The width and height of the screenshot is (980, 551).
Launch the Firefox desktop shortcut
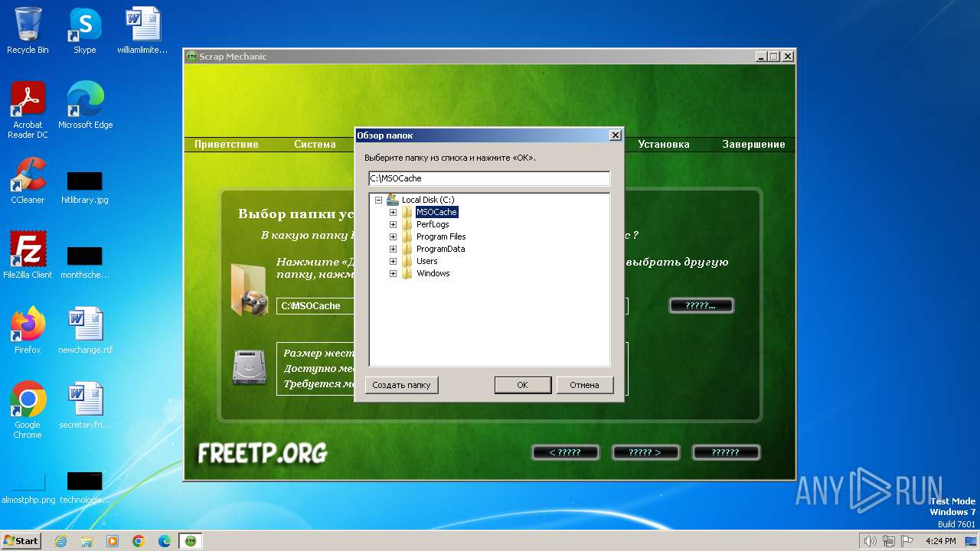coord(28,331)
